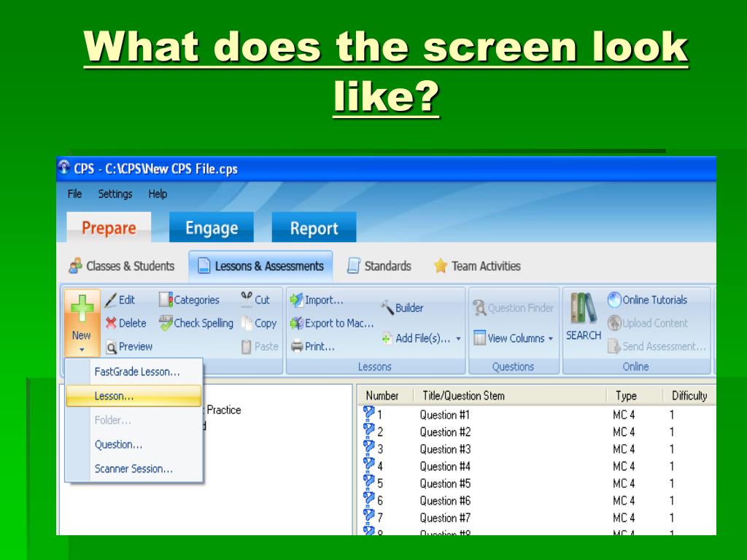The image size is (747, 560).
Task: Click the Preview magnifier icon
Action: click(x=111, y=347)
